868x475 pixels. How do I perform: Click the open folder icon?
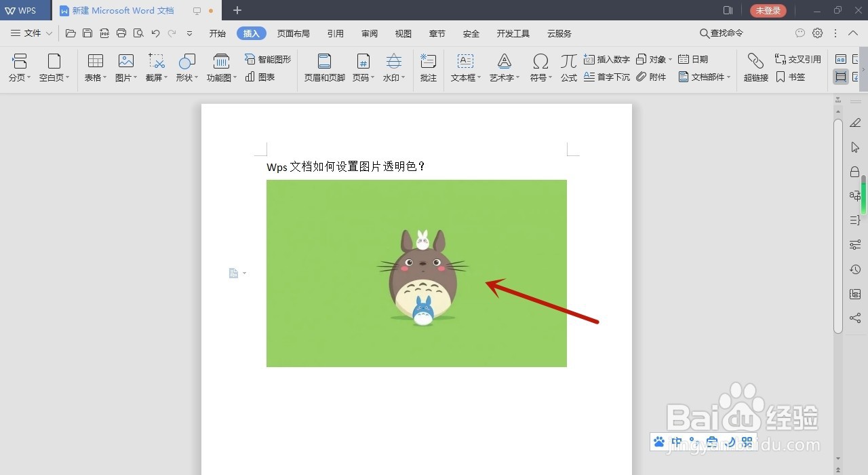[x=71, y=33]
